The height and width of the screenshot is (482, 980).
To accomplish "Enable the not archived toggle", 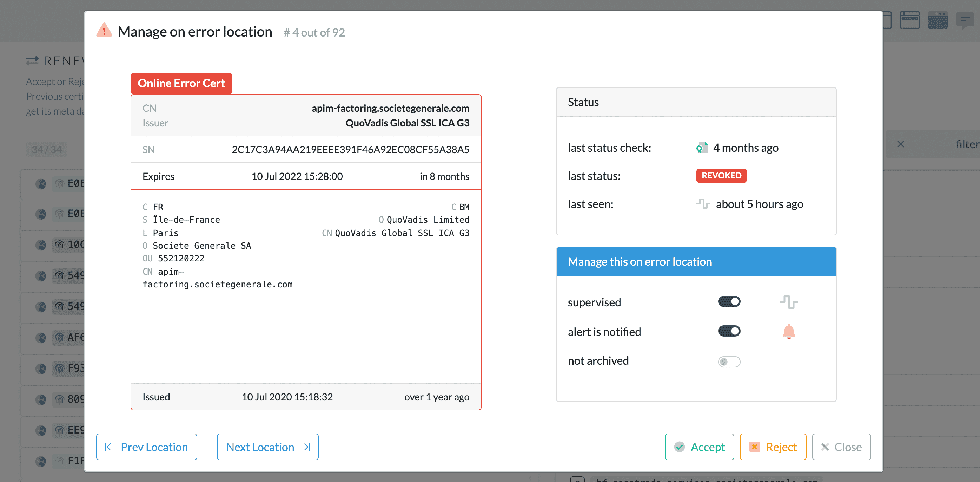I will point(729,361).
